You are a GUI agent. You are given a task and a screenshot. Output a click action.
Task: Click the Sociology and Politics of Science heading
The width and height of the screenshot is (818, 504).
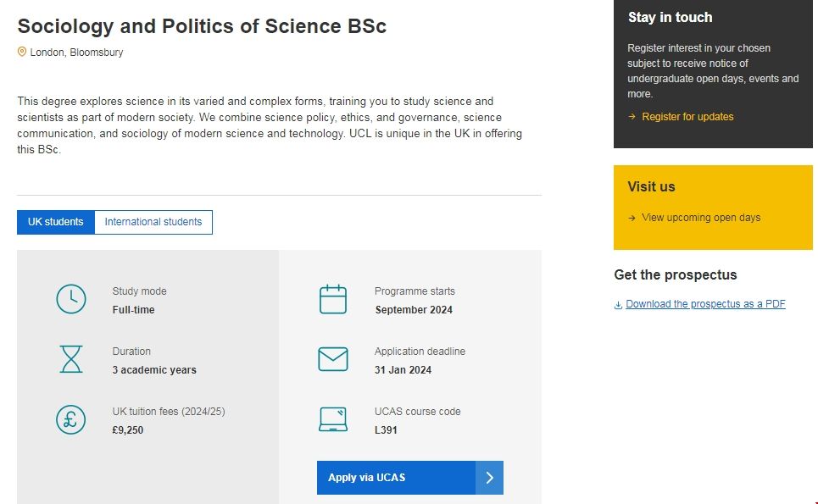(201, 26)
